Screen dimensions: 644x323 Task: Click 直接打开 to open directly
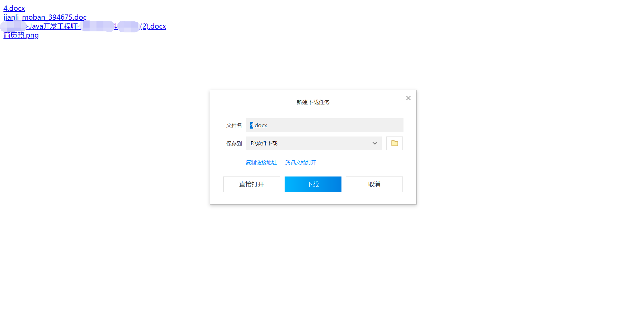(252, 184)
